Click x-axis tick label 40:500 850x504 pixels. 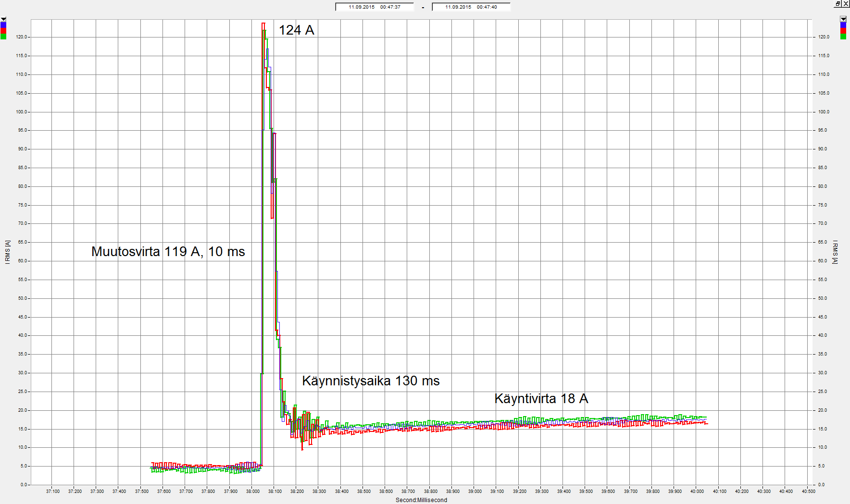[809, 492]
